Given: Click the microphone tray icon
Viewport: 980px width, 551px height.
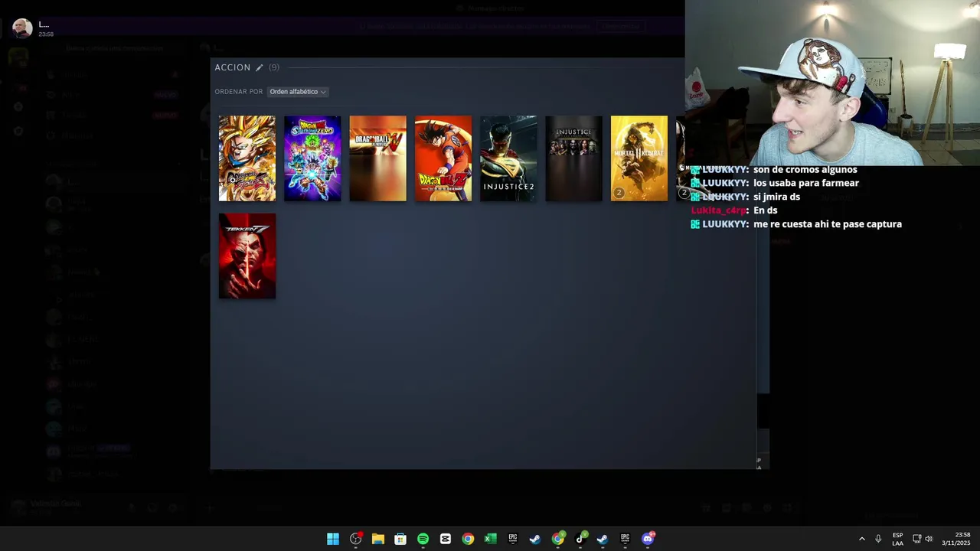Looking at the screenshot, I should point(878,539).
